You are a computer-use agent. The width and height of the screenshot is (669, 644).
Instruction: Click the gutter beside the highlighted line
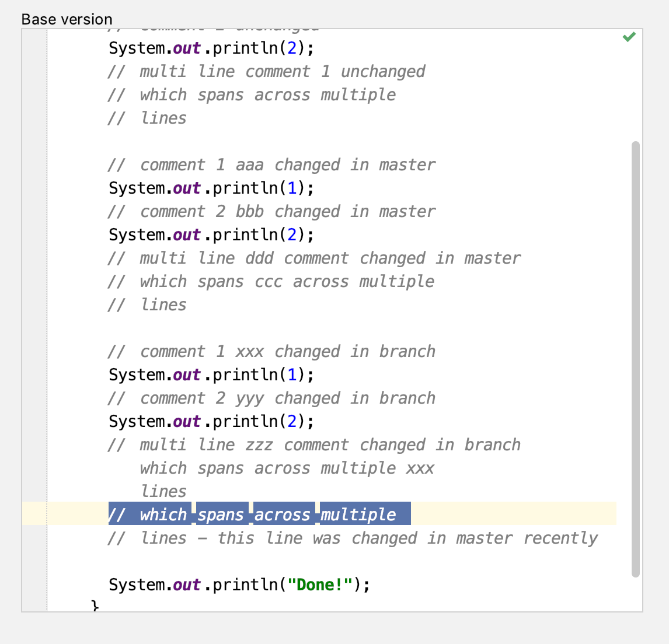pyautogui.click(x=34, y=514)
